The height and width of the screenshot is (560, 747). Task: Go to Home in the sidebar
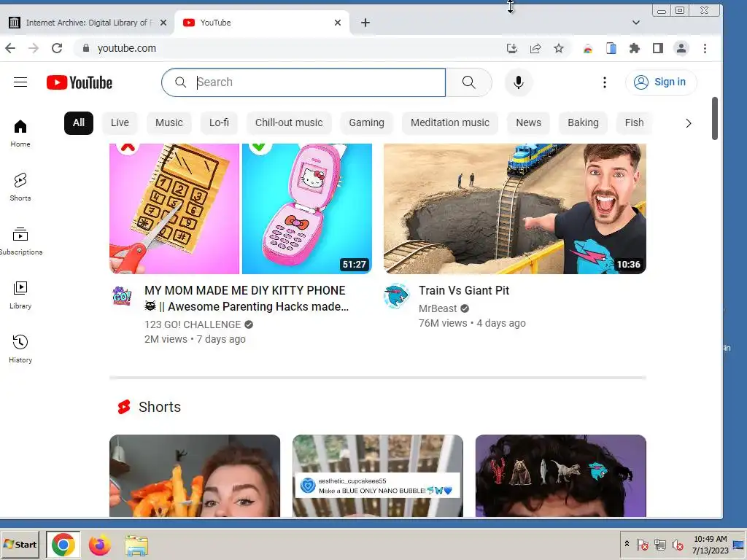click(20, 133)
